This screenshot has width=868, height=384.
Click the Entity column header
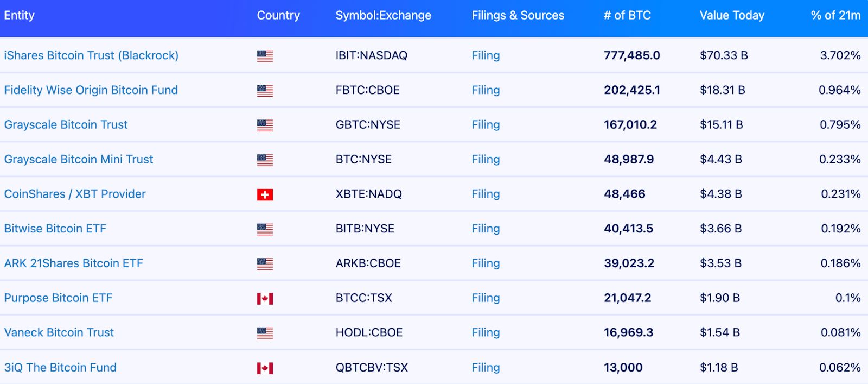click(x=18, y=15)
